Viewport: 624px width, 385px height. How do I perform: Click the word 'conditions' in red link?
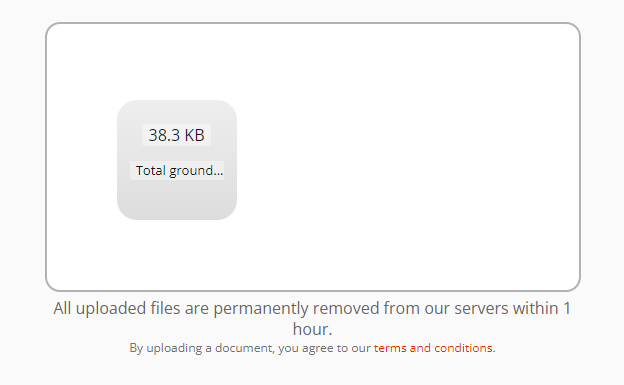tap(463, 348)
